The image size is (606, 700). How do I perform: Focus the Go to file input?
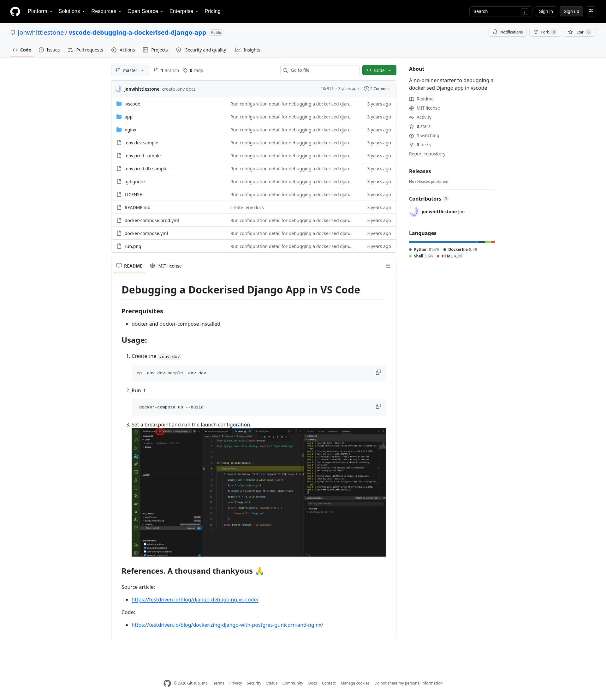(x=320, y=70)
